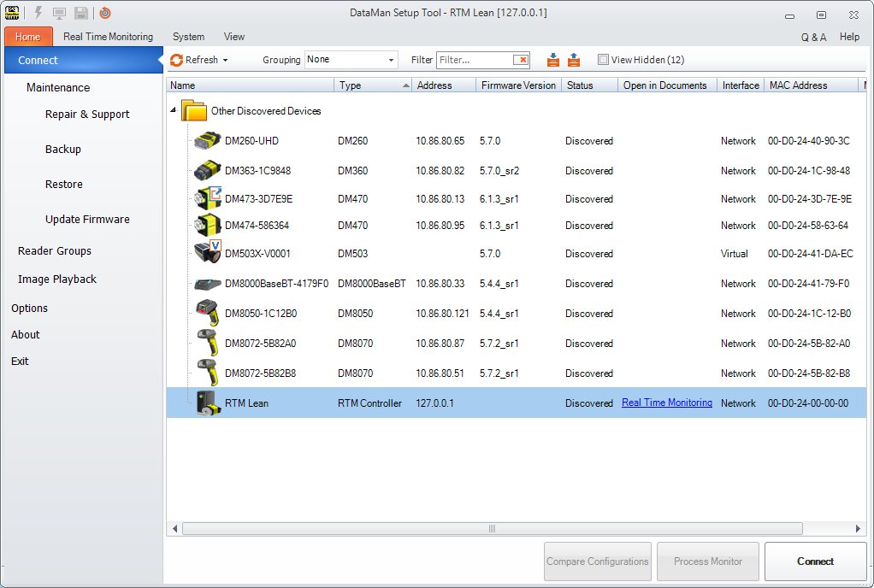This screenshot has height=588, width=874.
Task: Click the target icon in title bar
Action: point(105,13)
